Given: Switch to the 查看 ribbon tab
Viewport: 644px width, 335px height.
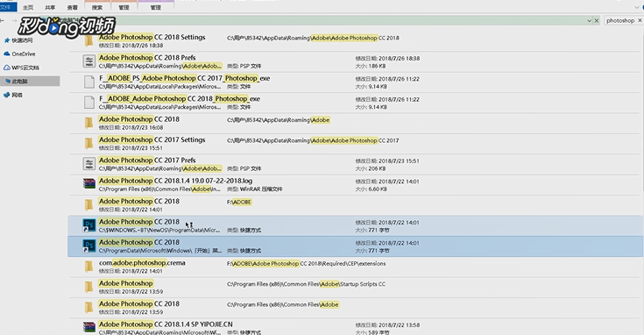Looking at the screenshot, I should pyautogui.click(x=72, y=7).
